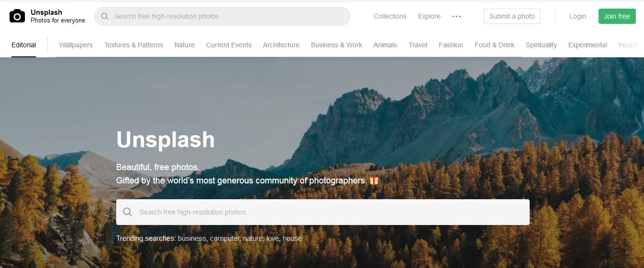Click the trending search 'nature'
This screenshot has width=644, height=268.
click(252, 238)
